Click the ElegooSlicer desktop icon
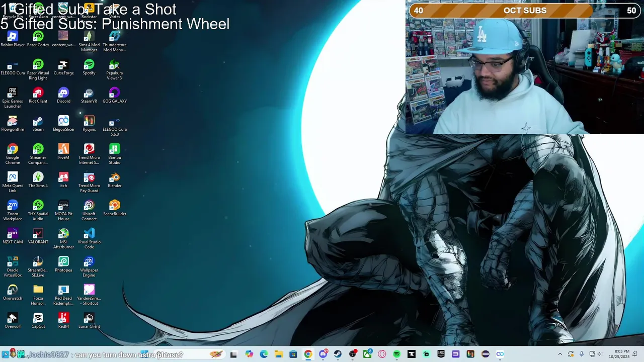Viewport: 644px width, 362px height. tap(63, 124)
